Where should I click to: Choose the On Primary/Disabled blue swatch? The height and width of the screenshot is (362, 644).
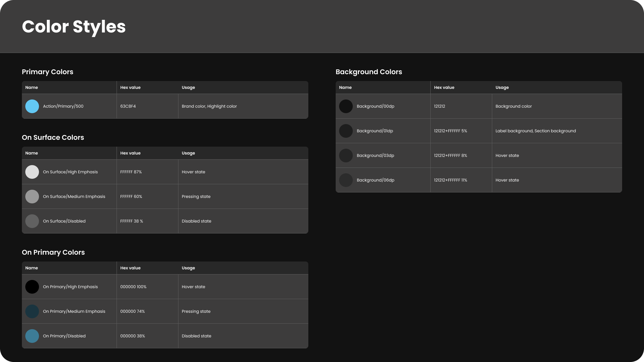point(32,336)
